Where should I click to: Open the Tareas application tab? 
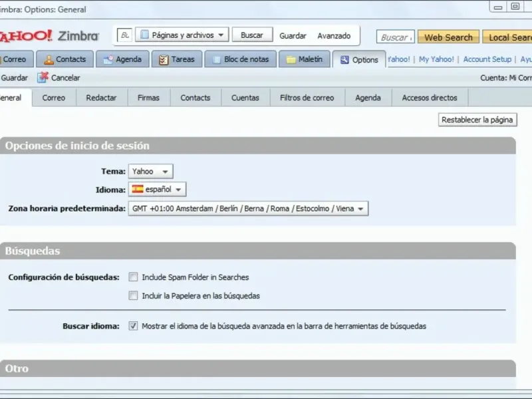(177, 59)
